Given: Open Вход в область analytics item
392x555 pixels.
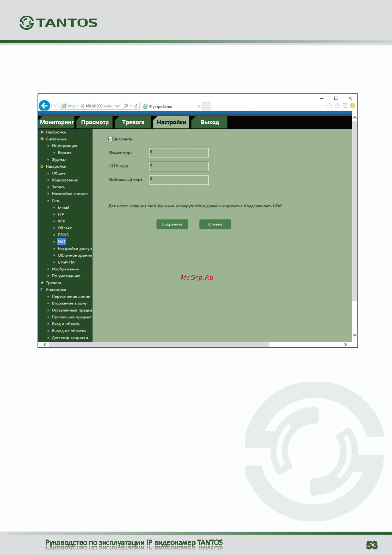Looking at the screenshot, I should (66, 324).
